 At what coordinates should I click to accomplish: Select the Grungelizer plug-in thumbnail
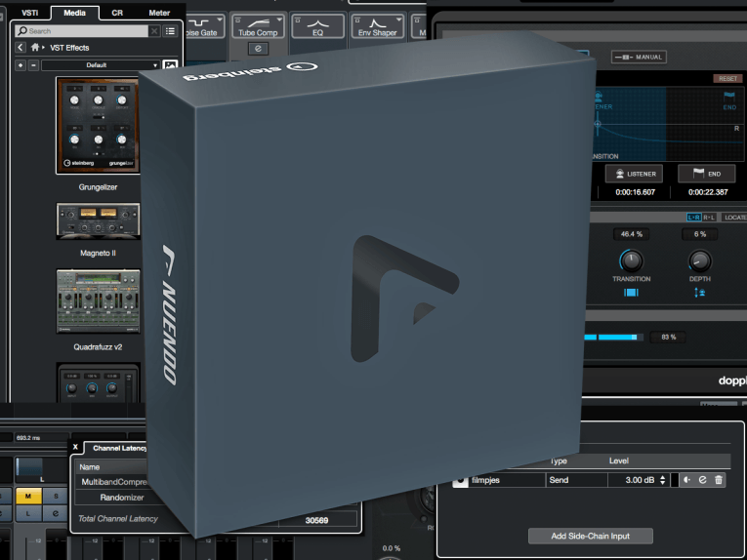[99, 125]
